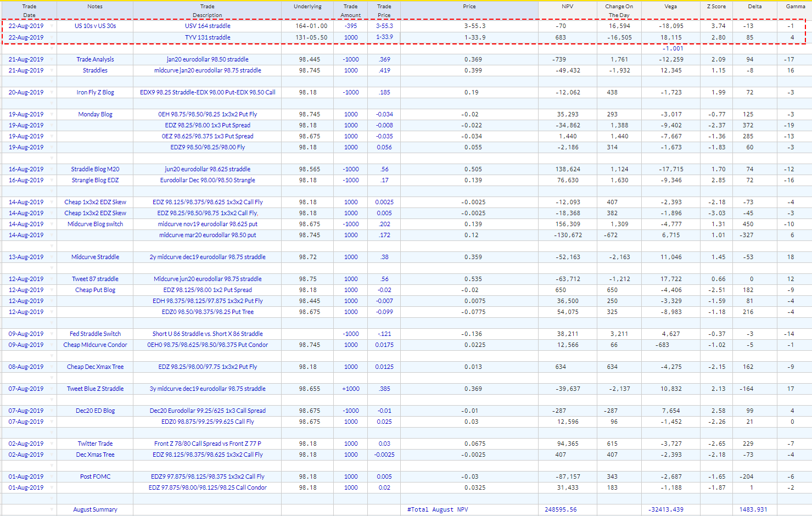Click 'Tweet Blue Z Straddle' note

(96, 389)
